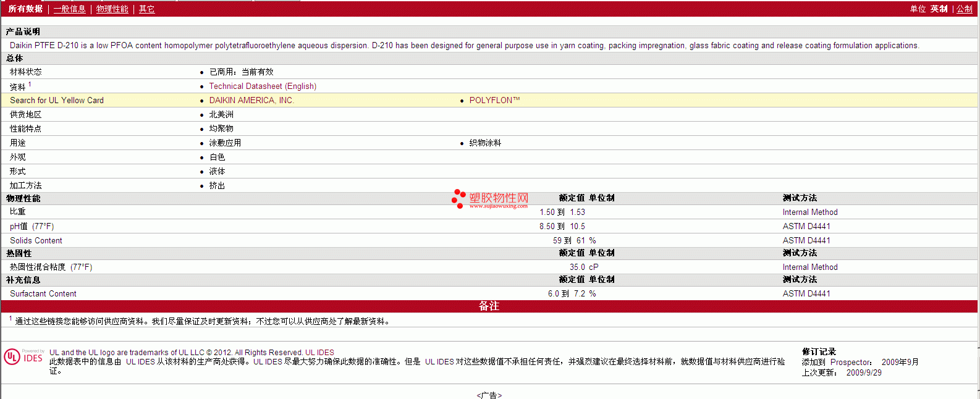Select the 产品说明 section header
The width and height of the screenshot is (980, 399).
pyautogui.click(x=23, y=31)
